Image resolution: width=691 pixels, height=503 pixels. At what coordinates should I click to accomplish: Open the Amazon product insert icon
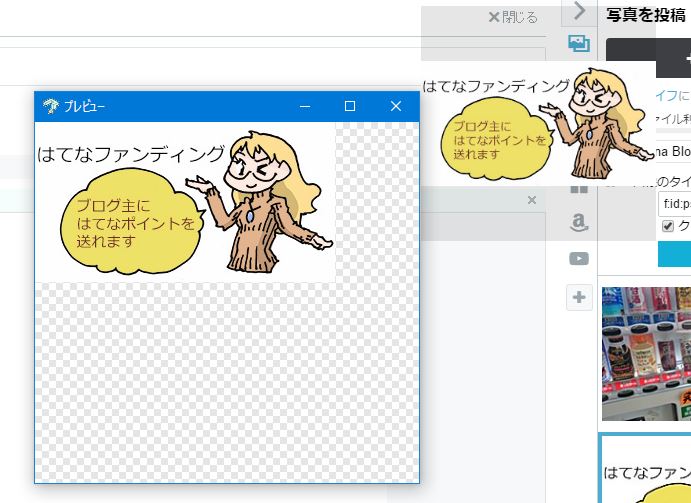(x=579, y=223)
